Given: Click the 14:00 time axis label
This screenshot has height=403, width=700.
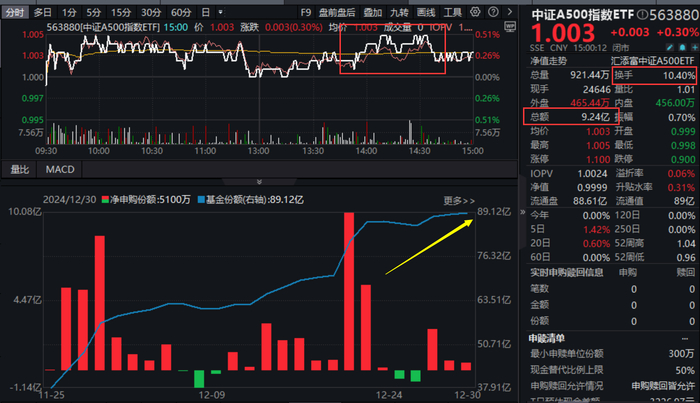Looking at the screenshot, I should tap(366, 151).
